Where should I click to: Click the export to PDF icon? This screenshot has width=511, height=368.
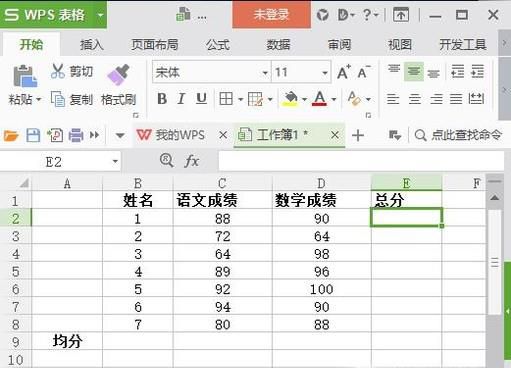(55, 135)
